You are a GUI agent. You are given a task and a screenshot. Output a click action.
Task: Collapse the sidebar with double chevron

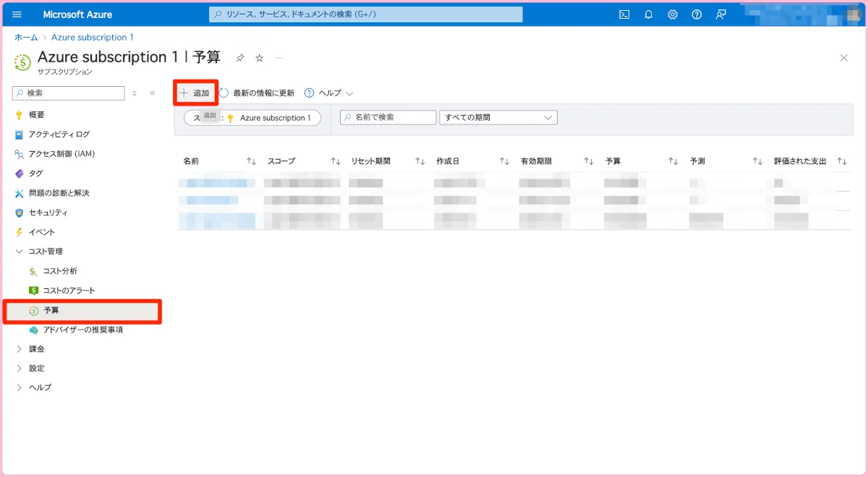[153, 93]
